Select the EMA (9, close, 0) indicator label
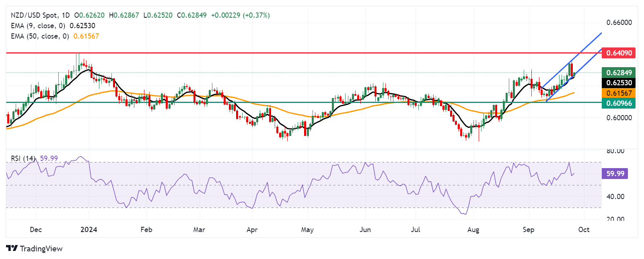 38,26
